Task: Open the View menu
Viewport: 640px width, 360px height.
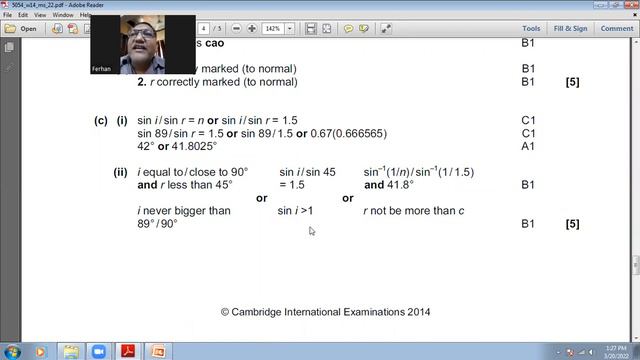Action: (x=40, y=15)
